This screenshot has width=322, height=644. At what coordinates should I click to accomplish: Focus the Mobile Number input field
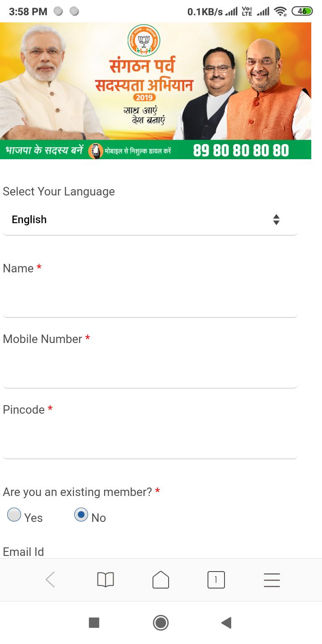(x=150, y=370)
